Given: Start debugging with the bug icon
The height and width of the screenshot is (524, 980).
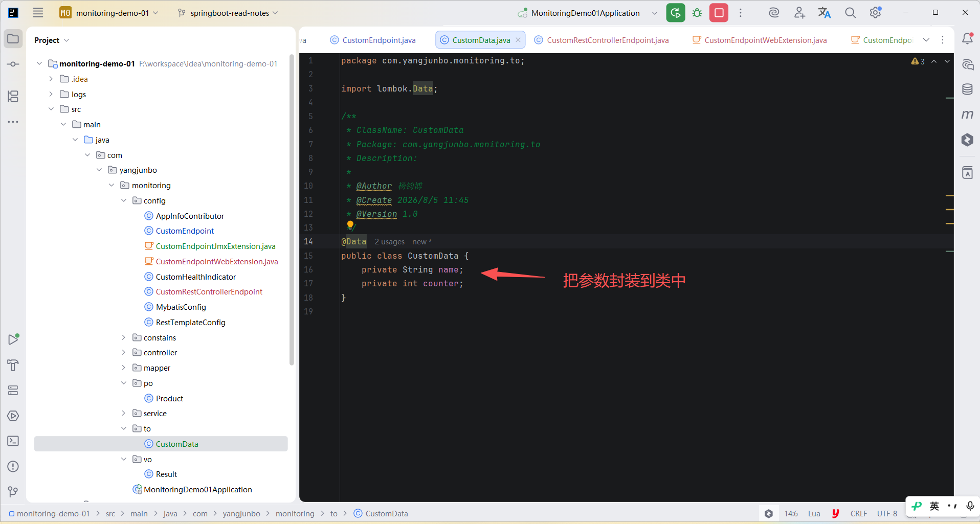Looking at the screenshot, I should [x=697, y=13].
